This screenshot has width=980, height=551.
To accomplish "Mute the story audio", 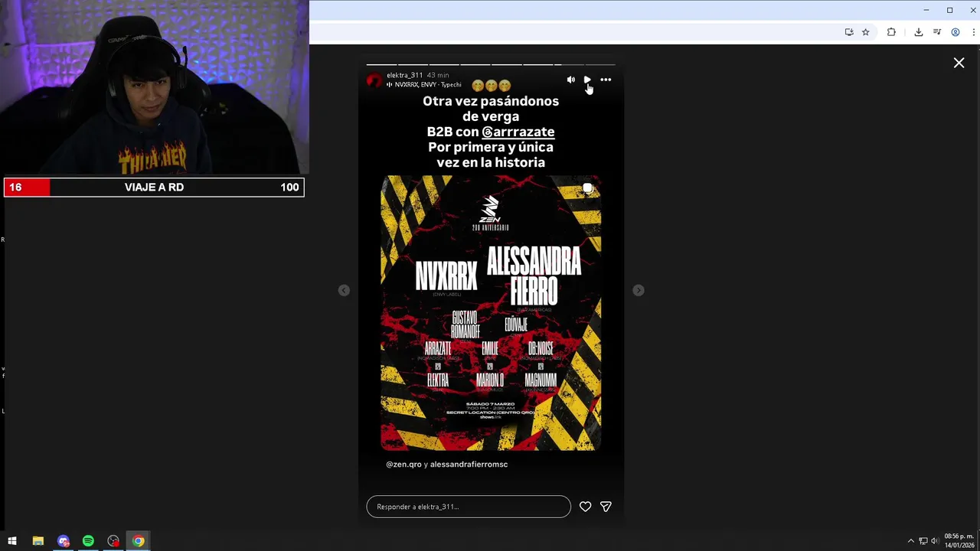I will click(570, 80).
